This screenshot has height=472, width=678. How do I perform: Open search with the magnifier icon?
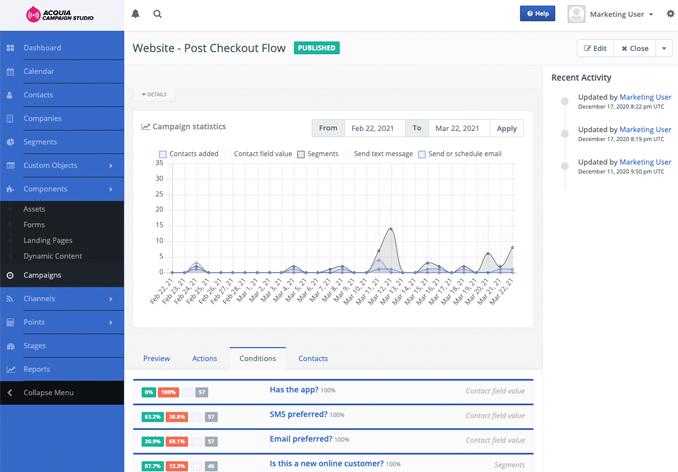157,14
